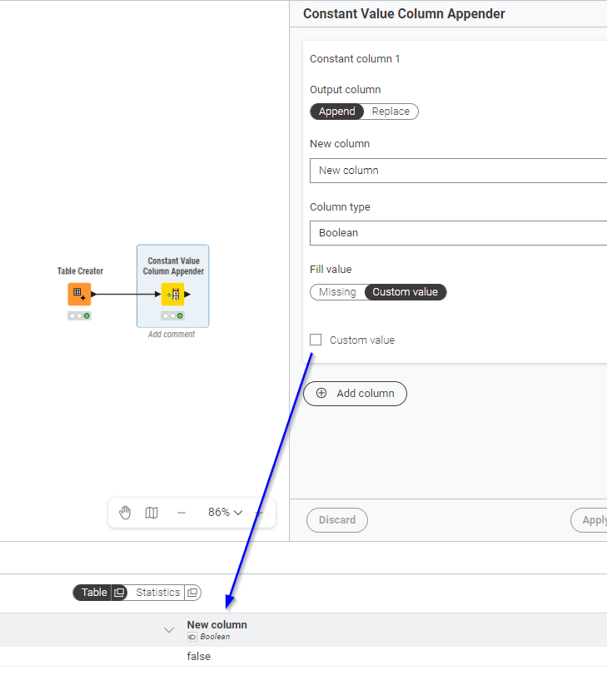Toggle the canvas minimap icon
The width and height of the screenshot is (607, 700).
pos(152,513)
